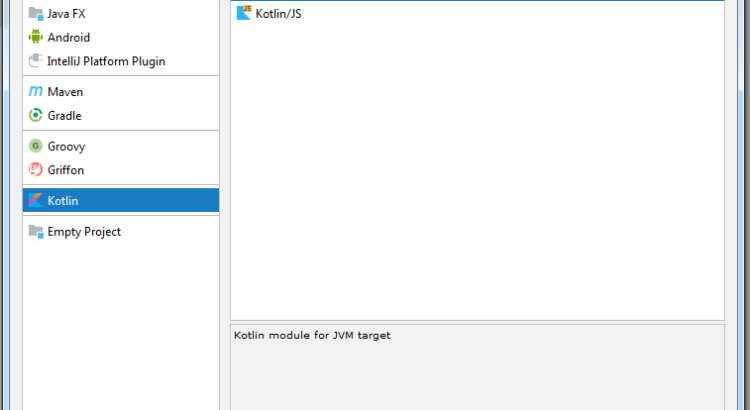Click the blue Maven 'm' icon
The width and height of the screenshot is (750, 410).
point(36,92)
